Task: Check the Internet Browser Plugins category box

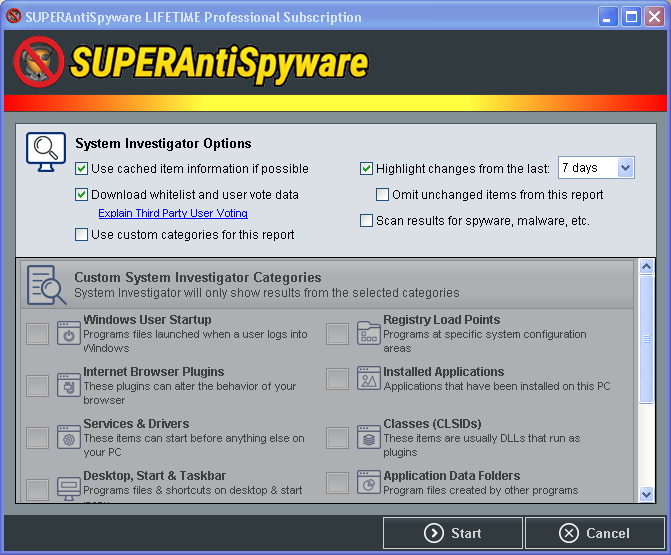Action: click(x=37, y=386)
